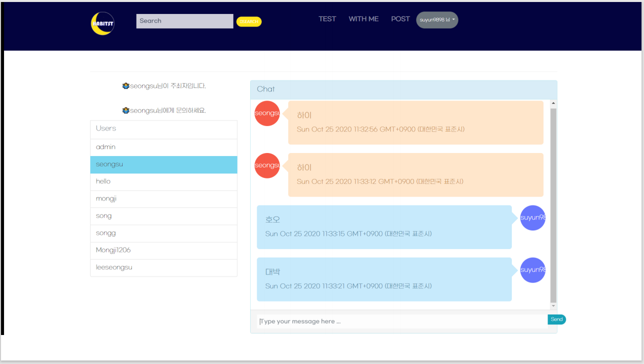Click the HABITST moon logo
644x364 pixels.
coord(103,23)
